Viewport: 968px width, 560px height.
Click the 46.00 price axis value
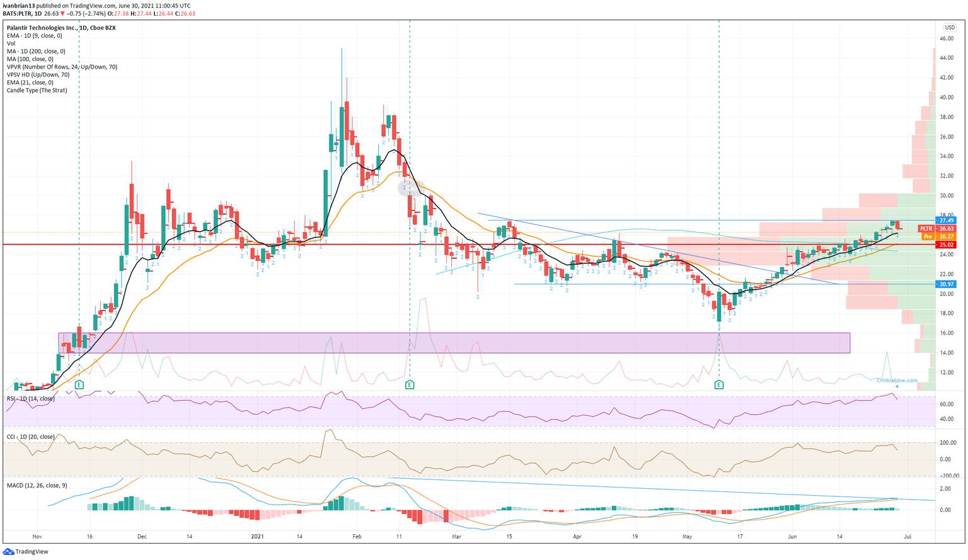click(x=947, y=38)
